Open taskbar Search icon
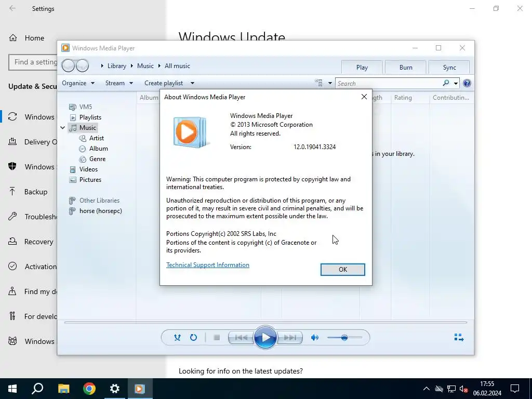The image size is (532, 399). (37, 389)
